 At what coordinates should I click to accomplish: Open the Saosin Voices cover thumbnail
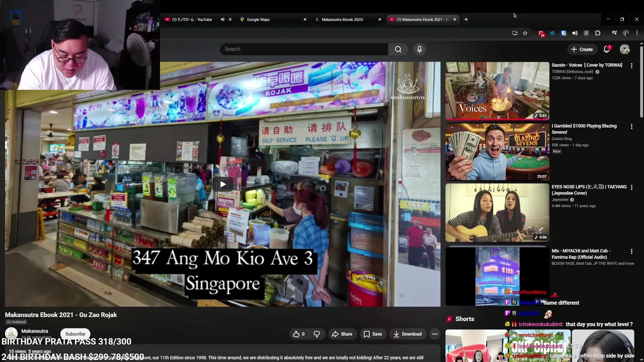pyautogui.click(x=497, y=91)
